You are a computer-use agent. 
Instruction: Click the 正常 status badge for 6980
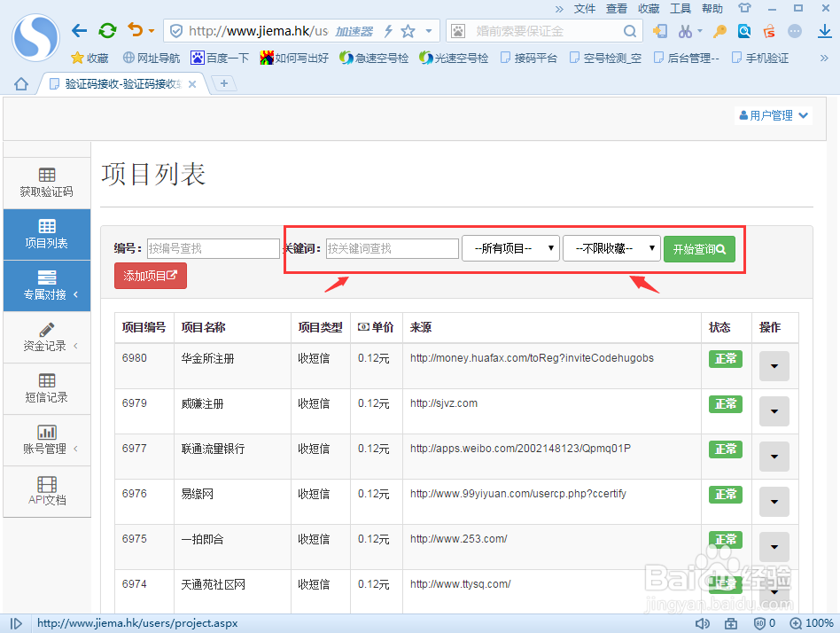pos(726,358)
